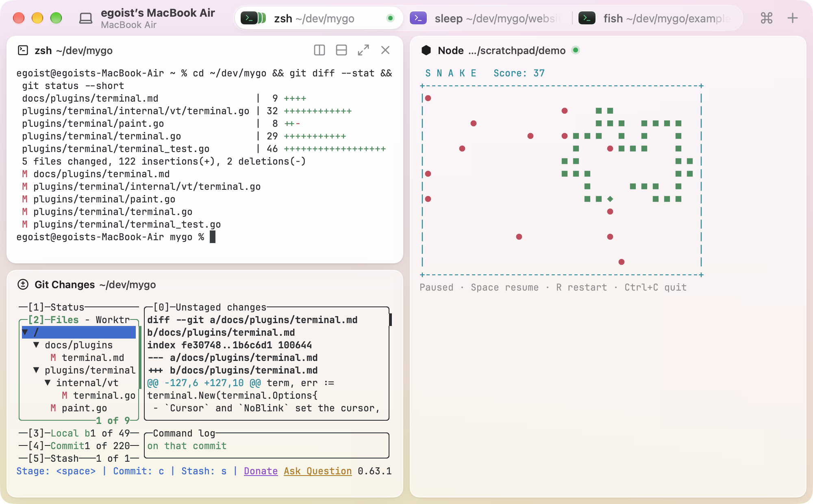The height and width of the screenshot is (504, 813).
Task: Click the Unstaged changes diff scrollbar
Action: coord(390,320)
